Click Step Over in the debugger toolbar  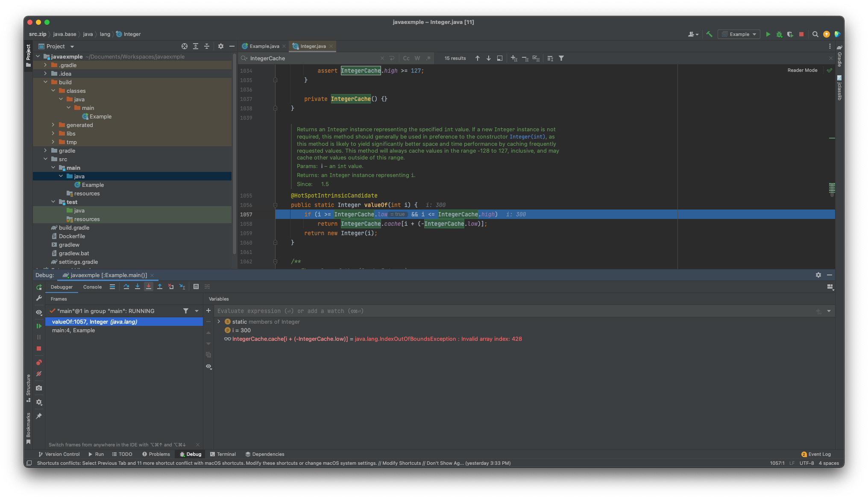pyautogui.click(x=126, y=286)
